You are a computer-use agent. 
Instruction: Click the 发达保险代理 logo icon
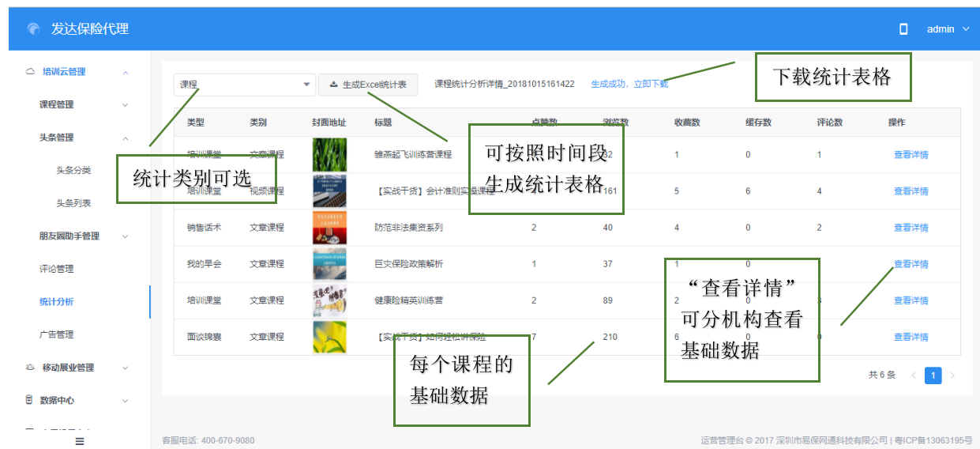pyautogui.click(x=33, y=29)
